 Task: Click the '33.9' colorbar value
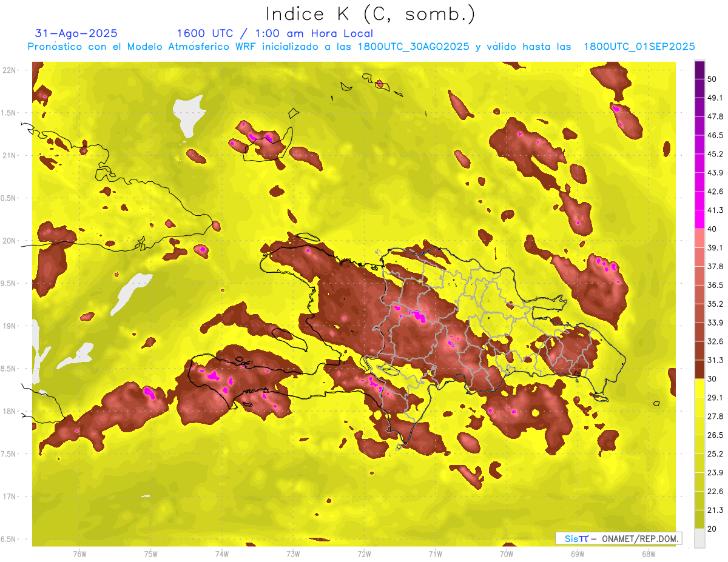(715, 323)
